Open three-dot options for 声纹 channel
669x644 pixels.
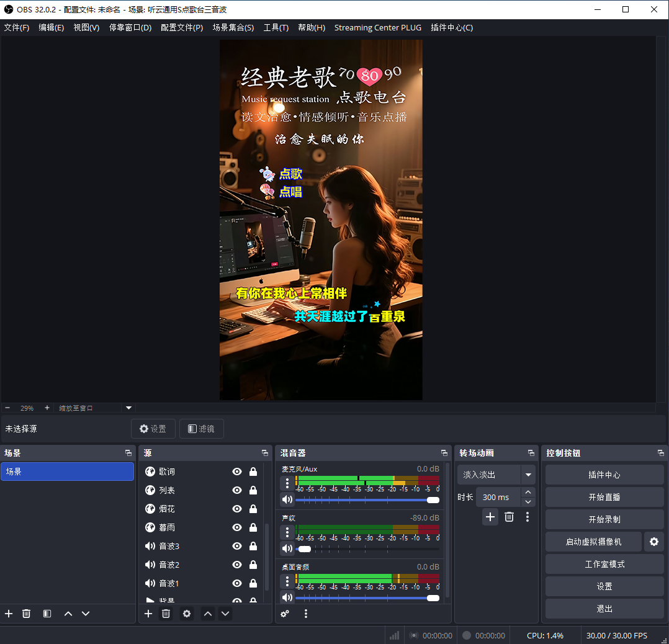pos(287,532)
